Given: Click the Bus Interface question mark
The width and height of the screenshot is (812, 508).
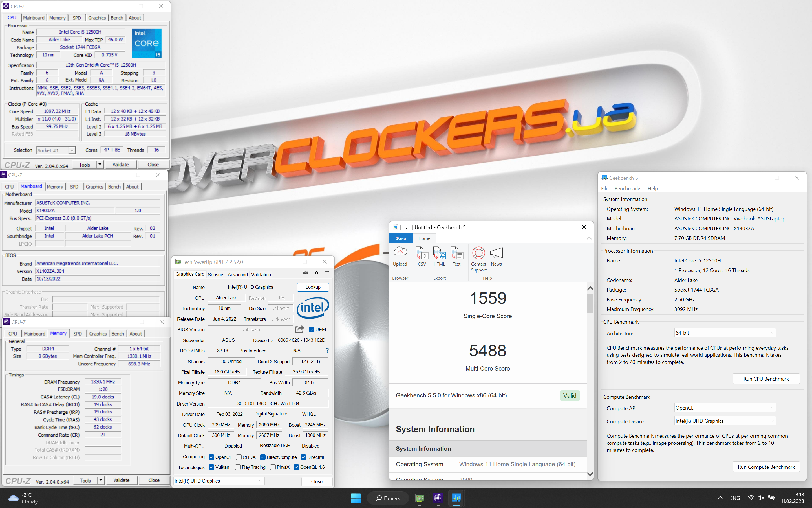Looking at the screenshot, I should click(327, 351).
